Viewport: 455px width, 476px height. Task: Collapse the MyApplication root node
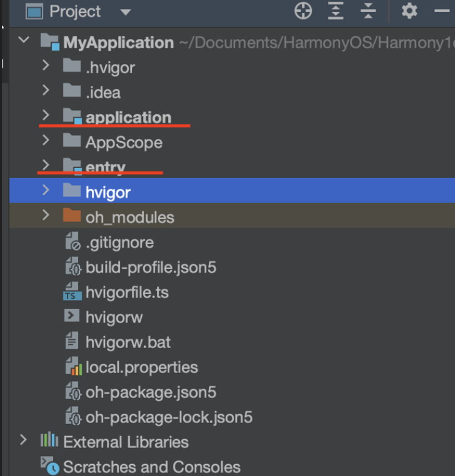click(x=24, y=40)
